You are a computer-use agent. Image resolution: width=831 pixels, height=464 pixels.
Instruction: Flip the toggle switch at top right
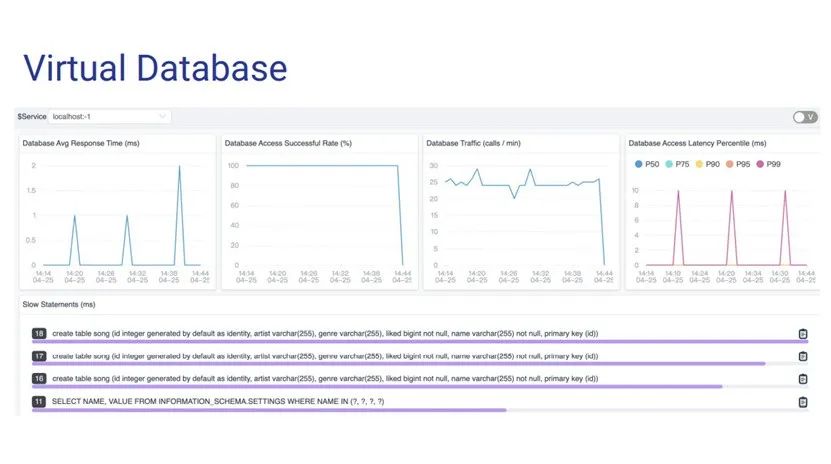pos(804,117)
